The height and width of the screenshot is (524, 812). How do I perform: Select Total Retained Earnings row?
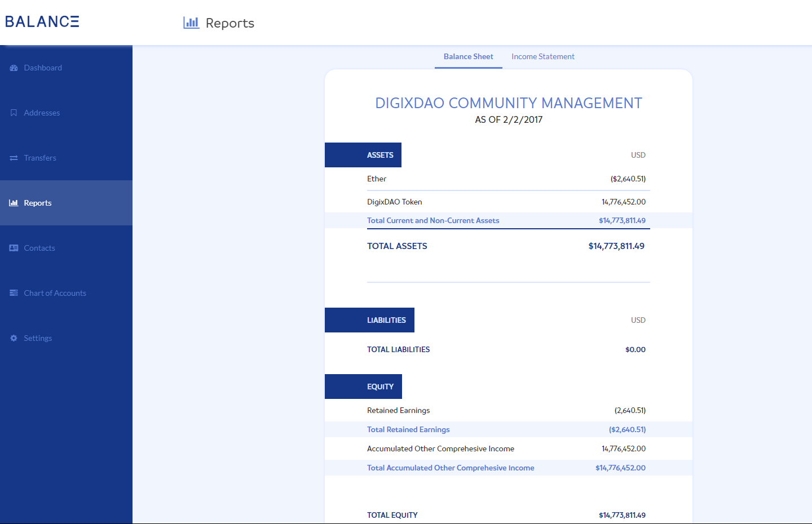(x=509, y=429)
